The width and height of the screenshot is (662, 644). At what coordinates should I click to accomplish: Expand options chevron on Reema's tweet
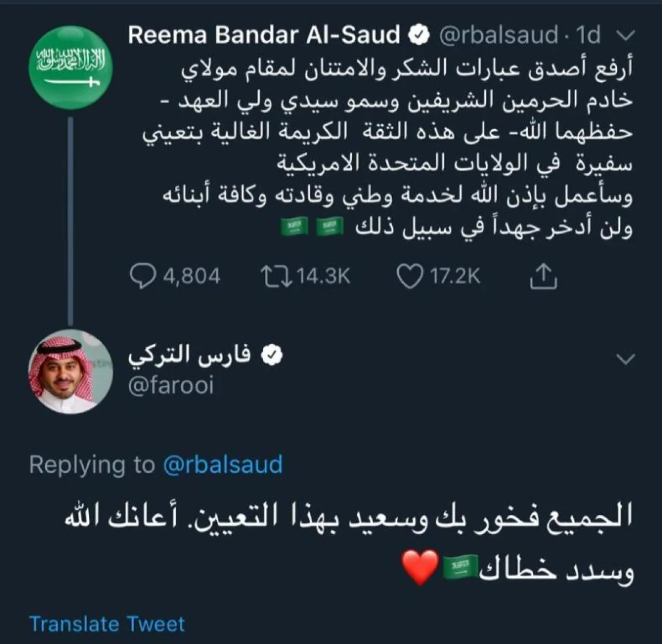[625, 36]
